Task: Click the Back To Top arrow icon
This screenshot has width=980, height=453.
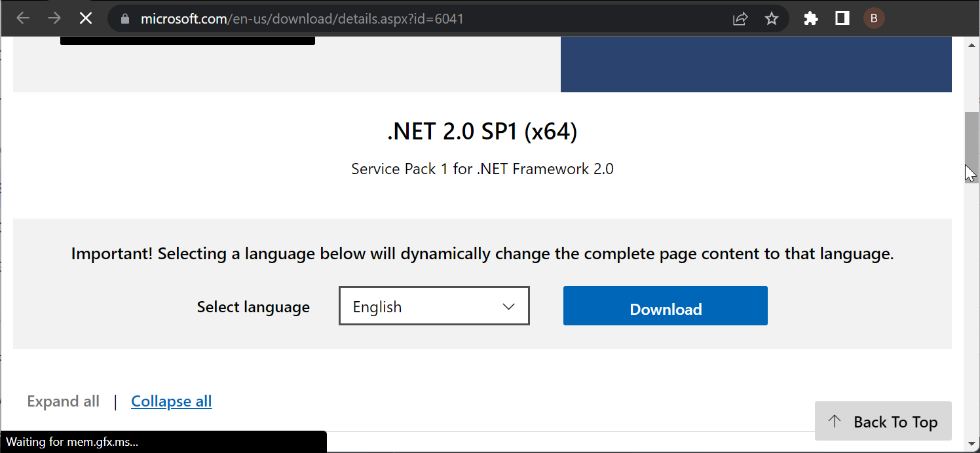Action: coord(834,421)
